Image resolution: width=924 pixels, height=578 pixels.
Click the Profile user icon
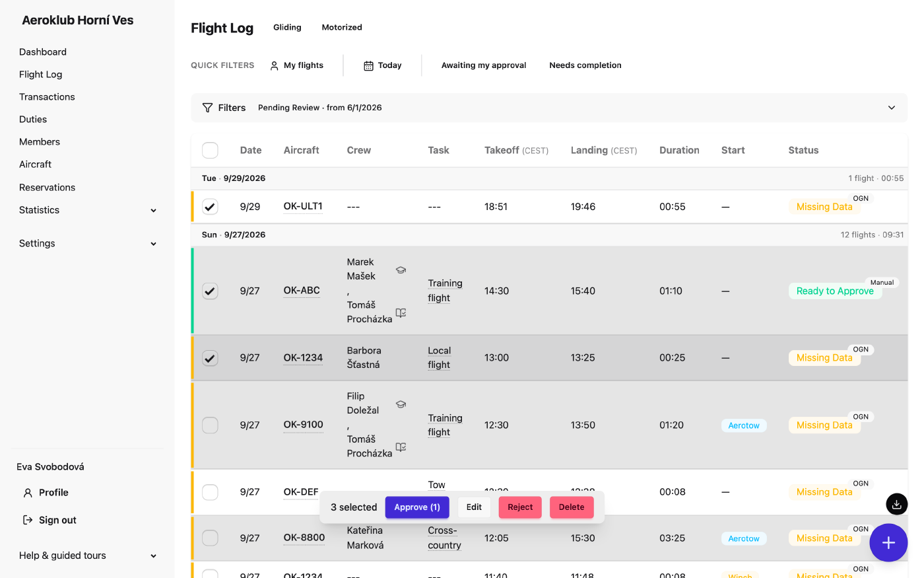click(28, 493)
